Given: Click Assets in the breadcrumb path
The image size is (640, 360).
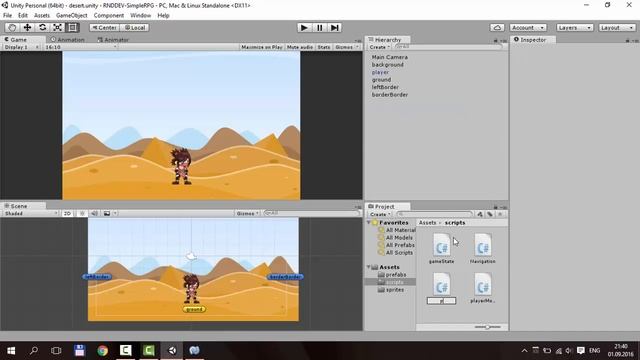Looking at the screenshot, I should point(427,223).
